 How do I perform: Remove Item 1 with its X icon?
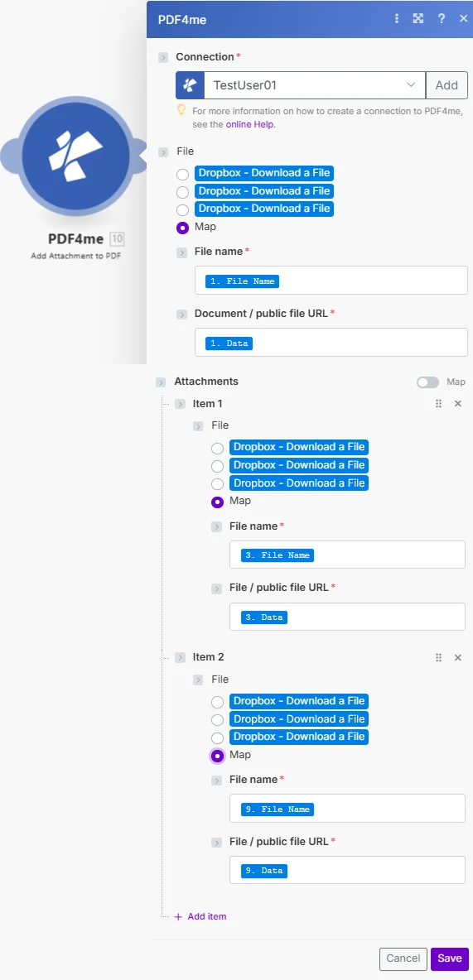(457, 404)
